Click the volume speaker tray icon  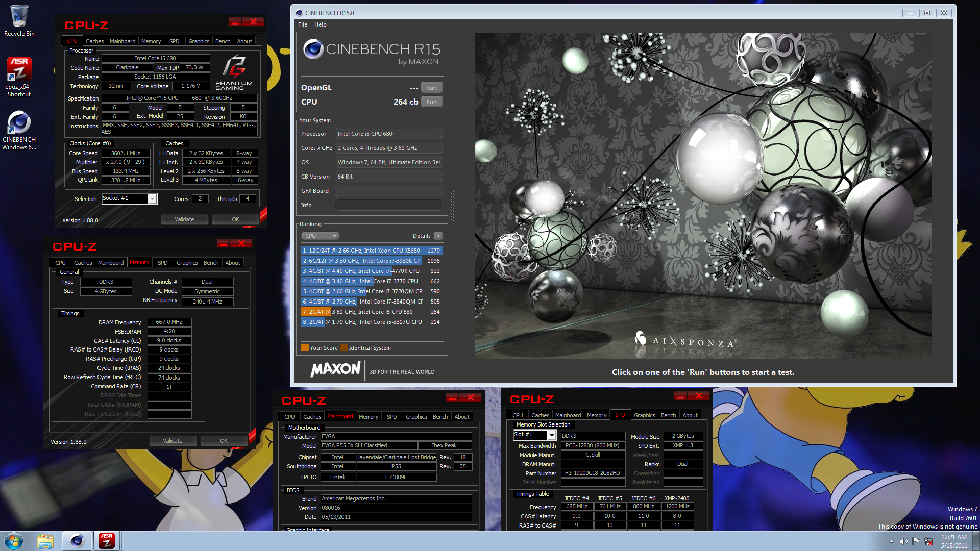pyautogui.click(x=903, y=541)
